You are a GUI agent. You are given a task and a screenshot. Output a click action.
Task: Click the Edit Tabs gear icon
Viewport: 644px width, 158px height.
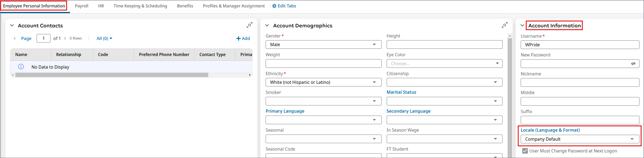tap(274, 6)
